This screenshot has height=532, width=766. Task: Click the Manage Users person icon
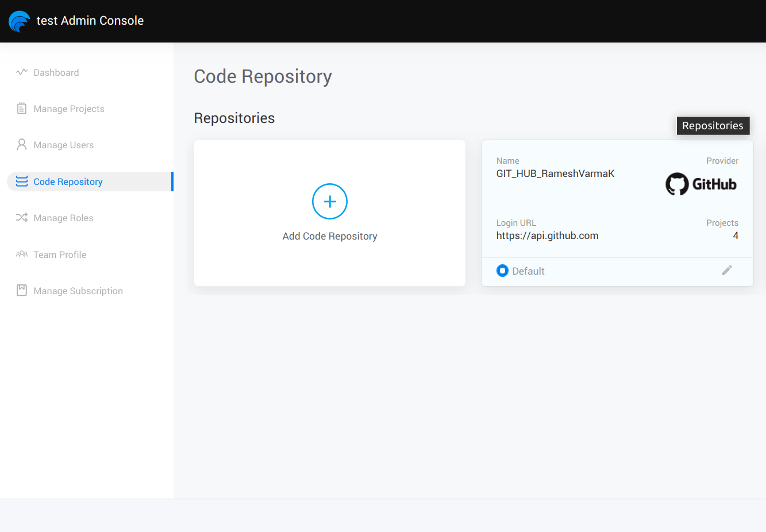[x=22, y=145]
